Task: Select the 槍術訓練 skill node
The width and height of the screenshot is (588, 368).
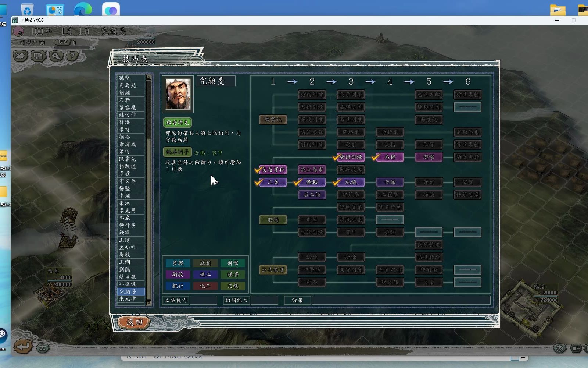Action: (x=312, y=95)
